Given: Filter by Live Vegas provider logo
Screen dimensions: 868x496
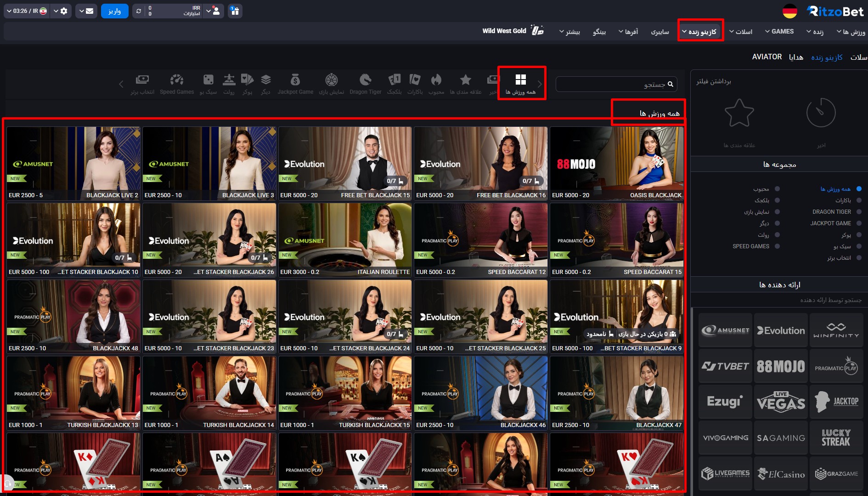Looking at the screenshot, I should tap(781, 402).
